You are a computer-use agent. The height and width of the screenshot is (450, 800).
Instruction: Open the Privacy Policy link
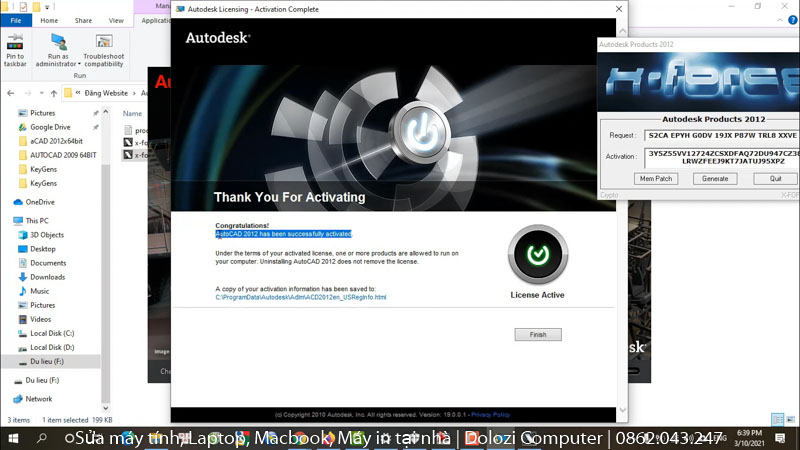pos(490,414)
